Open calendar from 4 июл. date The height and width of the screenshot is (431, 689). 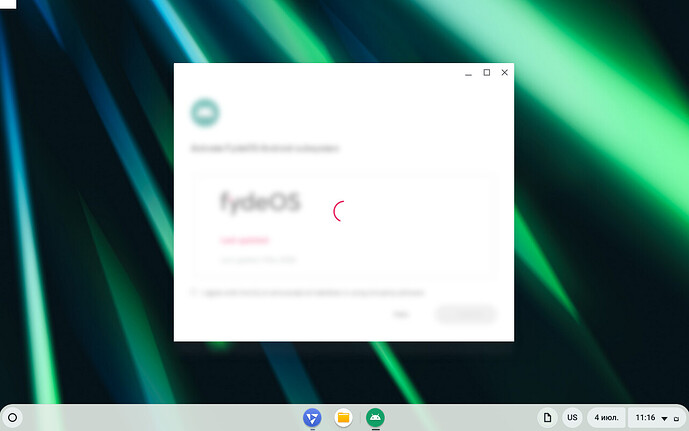click(x=606, y=417)
